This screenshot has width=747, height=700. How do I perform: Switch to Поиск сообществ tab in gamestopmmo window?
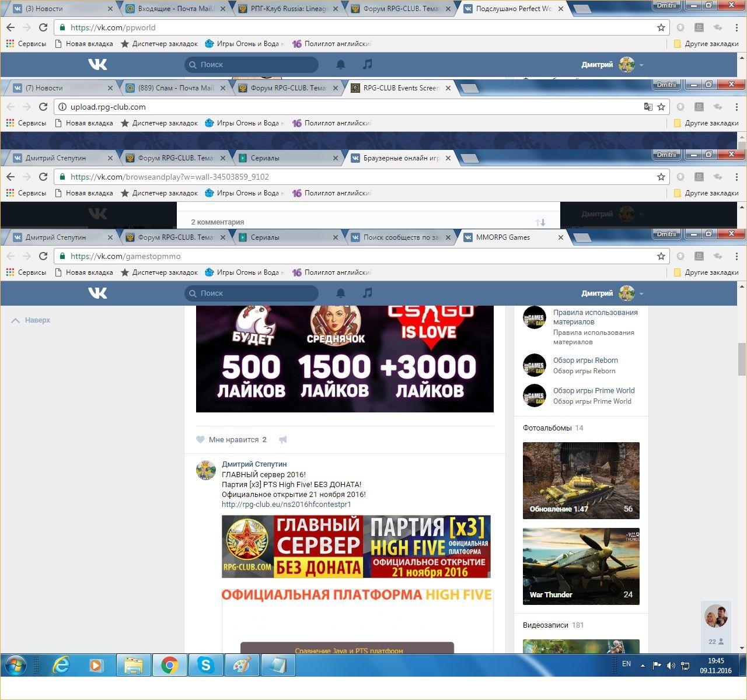400,237
